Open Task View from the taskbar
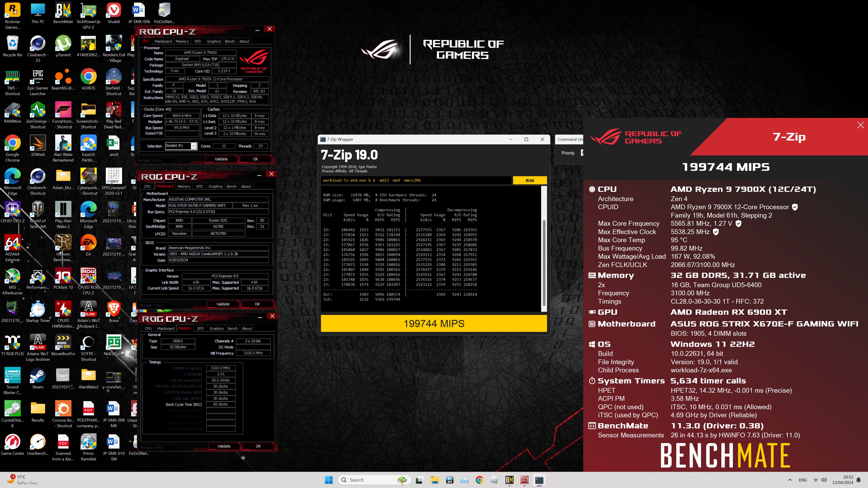Image resolution: width=868 pixels, height=488 pixels. pyautogui.click(x=419, y=480)
